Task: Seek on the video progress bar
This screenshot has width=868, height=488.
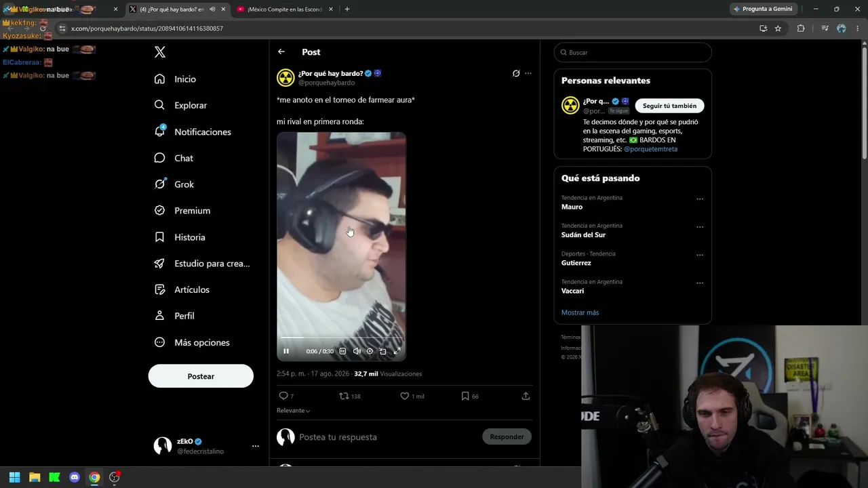Action: click(341, 337)
